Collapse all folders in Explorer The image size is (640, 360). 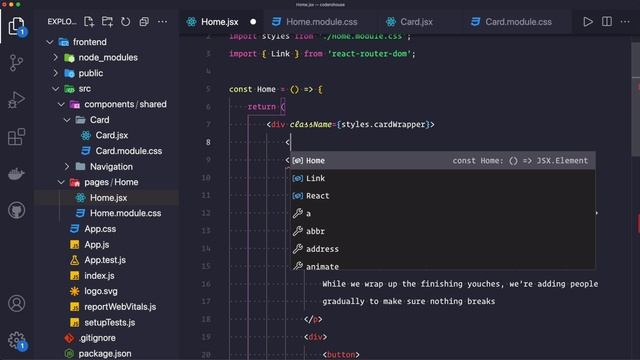pos(144,22)
